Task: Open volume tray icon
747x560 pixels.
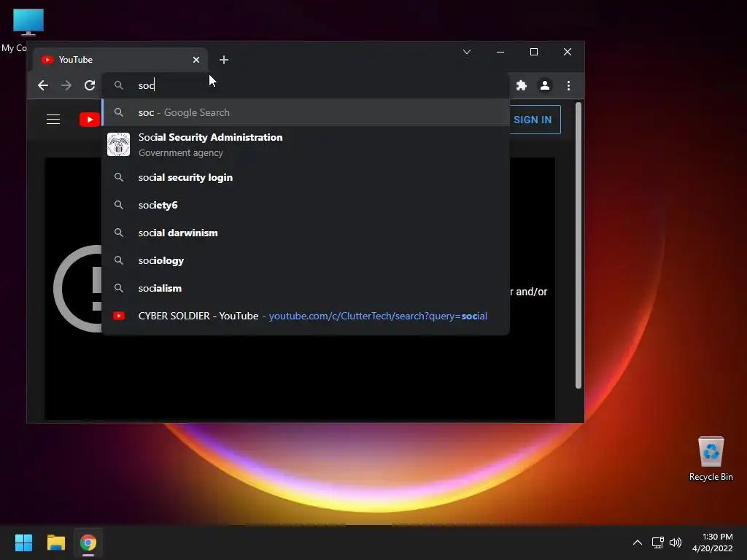Action: tap(676, 542)
